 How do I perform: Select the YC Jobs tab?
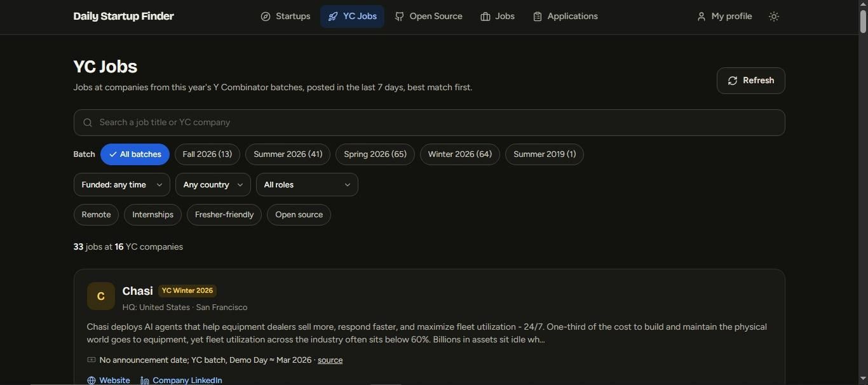point(352,17)
